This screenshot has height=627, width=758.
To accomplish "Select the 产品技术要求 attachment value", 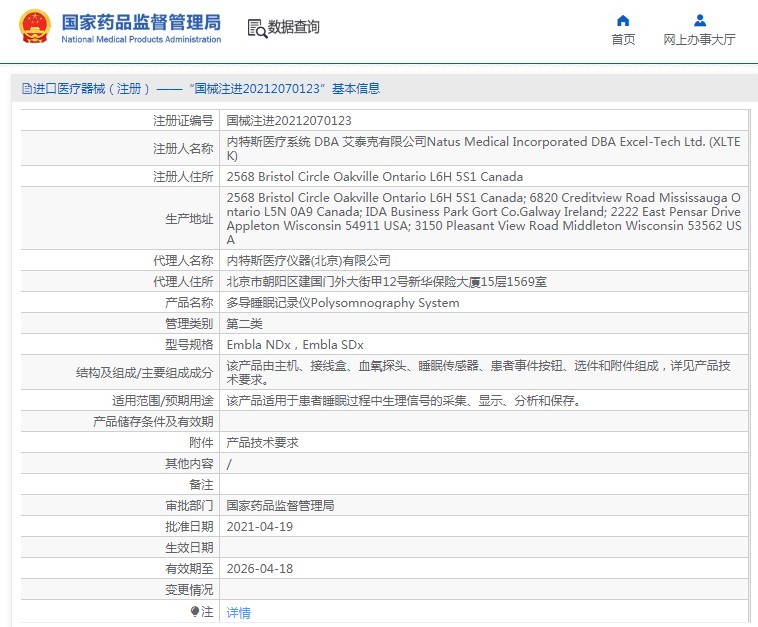I will (262, 442).
